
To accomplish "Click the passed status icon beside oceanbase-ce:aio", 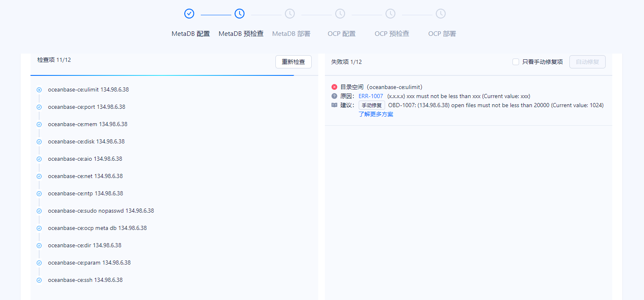I will (x=39, y=159).
